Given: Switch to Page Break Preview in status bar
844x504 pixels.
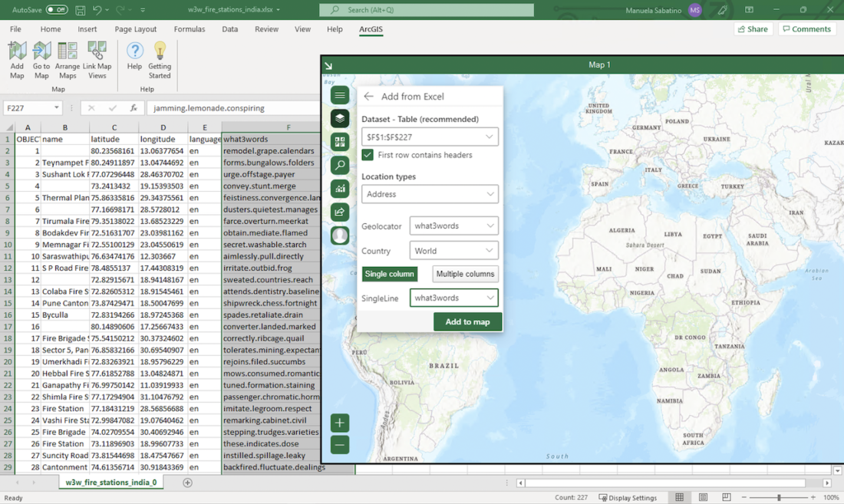Looking at the screenshot, I should point(726,497).
